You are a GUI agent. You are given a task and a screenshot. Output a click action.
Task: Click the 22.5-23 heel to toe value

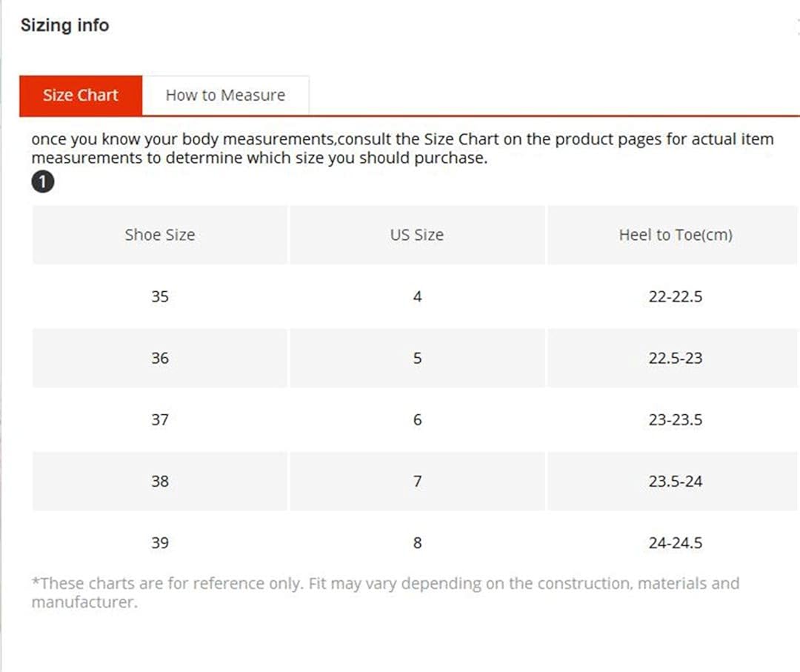(x=675, y=358)
